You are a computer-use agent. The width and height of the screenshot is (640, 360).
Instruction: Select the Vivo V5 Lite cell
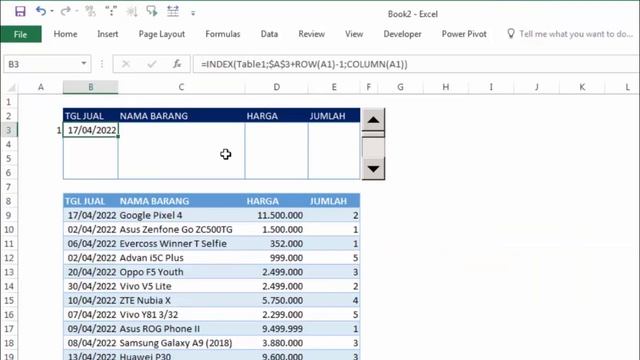pyautogui.click(x=181, y=286)
